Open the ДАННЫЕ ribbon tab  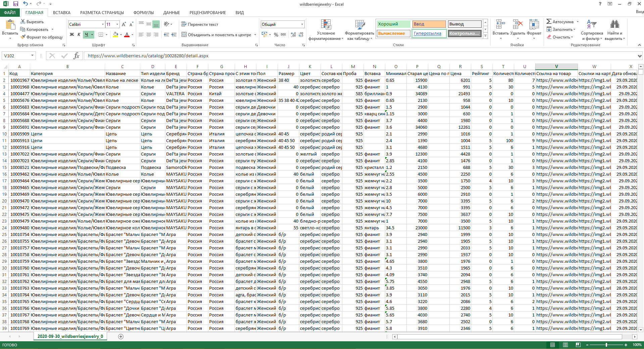(171, 13)
